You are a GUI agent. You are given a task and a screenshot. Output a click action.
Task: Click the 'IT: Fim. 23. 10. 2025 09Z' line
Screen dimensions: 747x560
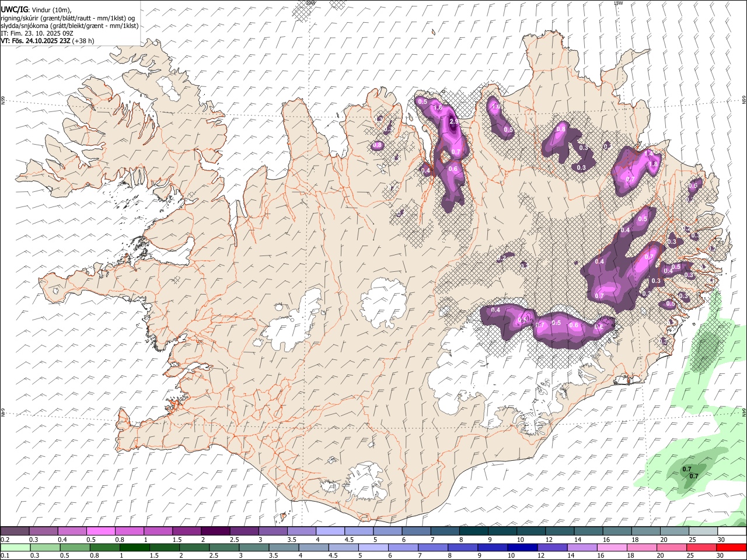(37, 33)
